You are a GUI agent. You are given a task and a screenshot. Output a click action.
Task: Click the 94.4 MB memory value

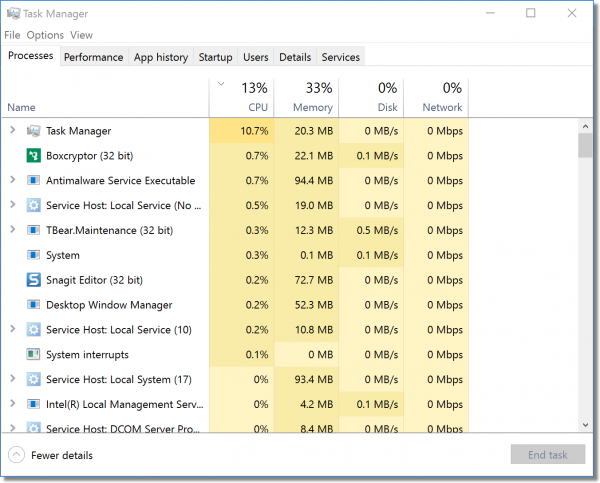pos(313,180)
